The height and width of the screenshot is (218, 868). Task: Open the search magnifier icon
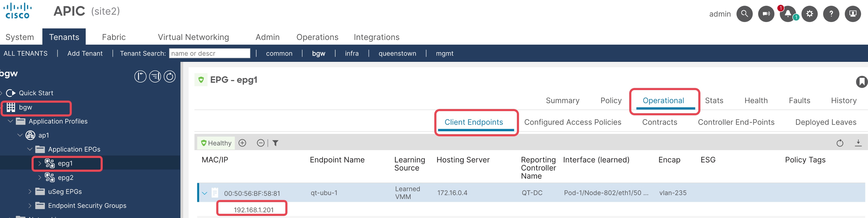[744, 14]
